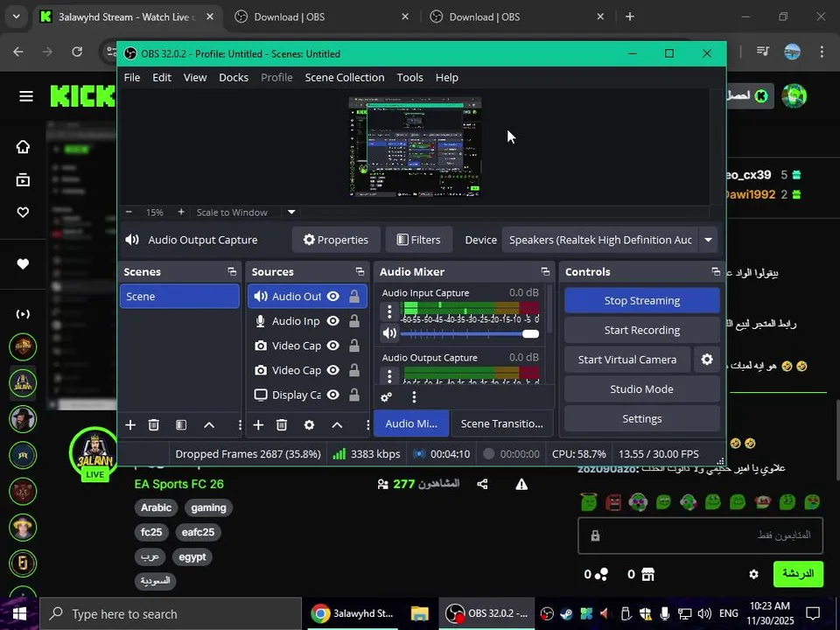Lock the Audio Input Capture source
The image size is (840, 630).
tap(354, 321)
